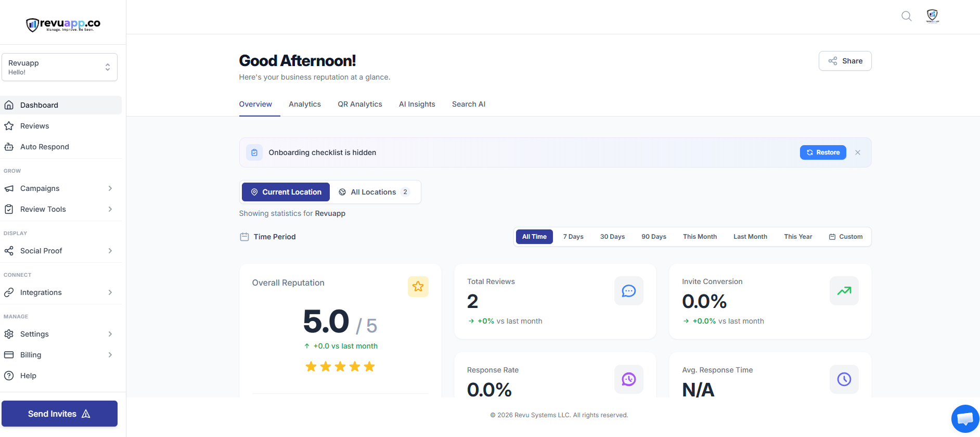
Task: Select the All Time period
Action: pos(534,237)
